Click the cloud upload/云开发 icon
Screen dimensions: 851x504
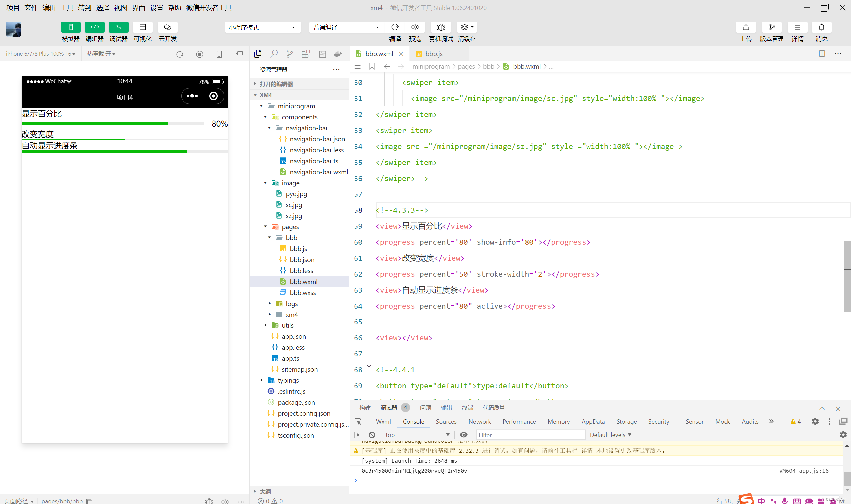point(167,27)
